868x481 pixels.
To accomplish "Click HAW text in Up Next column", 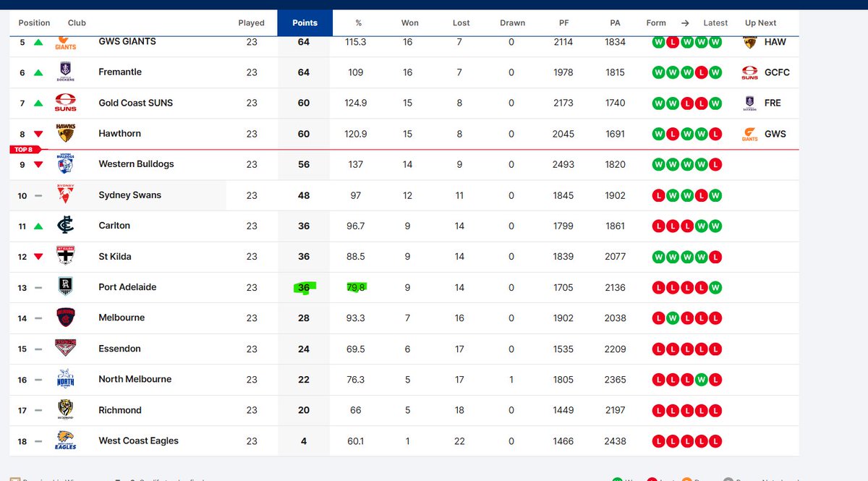I will click(775, 42).
